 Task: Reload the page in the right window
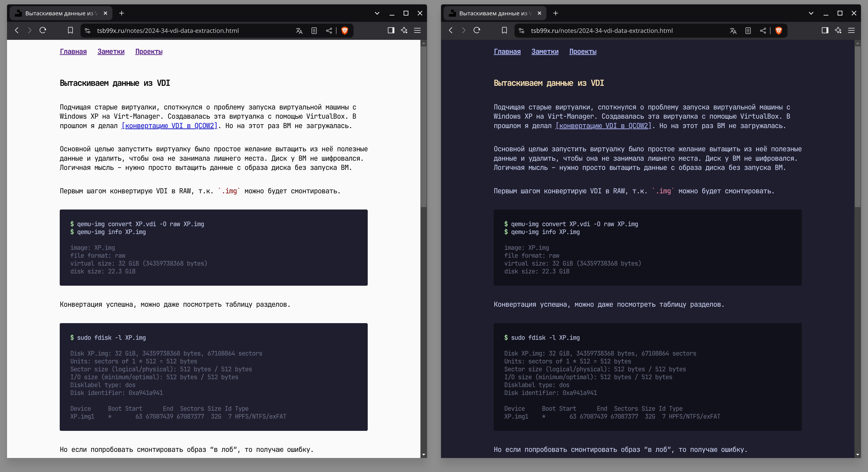point(477,30)
